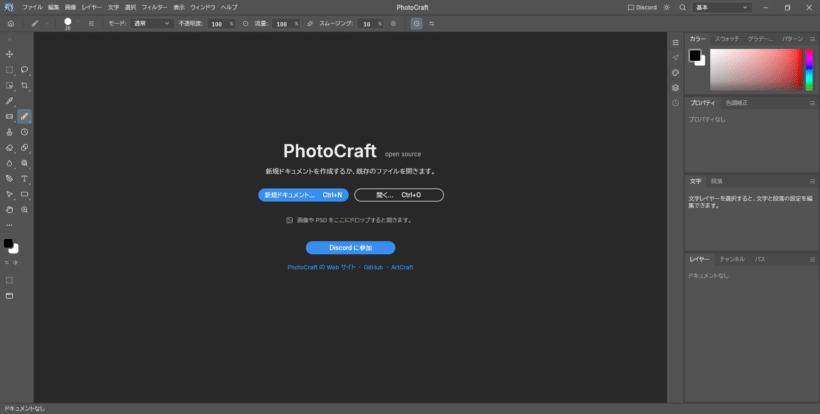Expand the toolbox collapse chevron
Image resolution: width=820 pixels, height=414 pixels.
pos(9,39)
